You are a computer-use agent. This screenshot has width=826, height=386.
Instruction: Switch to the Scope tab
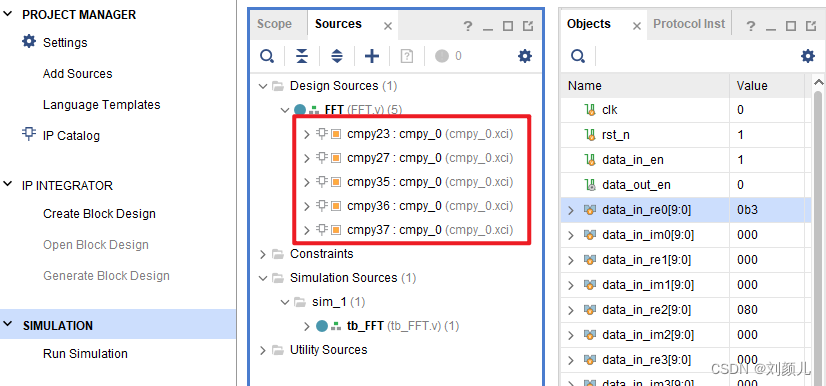coord(274,24)
